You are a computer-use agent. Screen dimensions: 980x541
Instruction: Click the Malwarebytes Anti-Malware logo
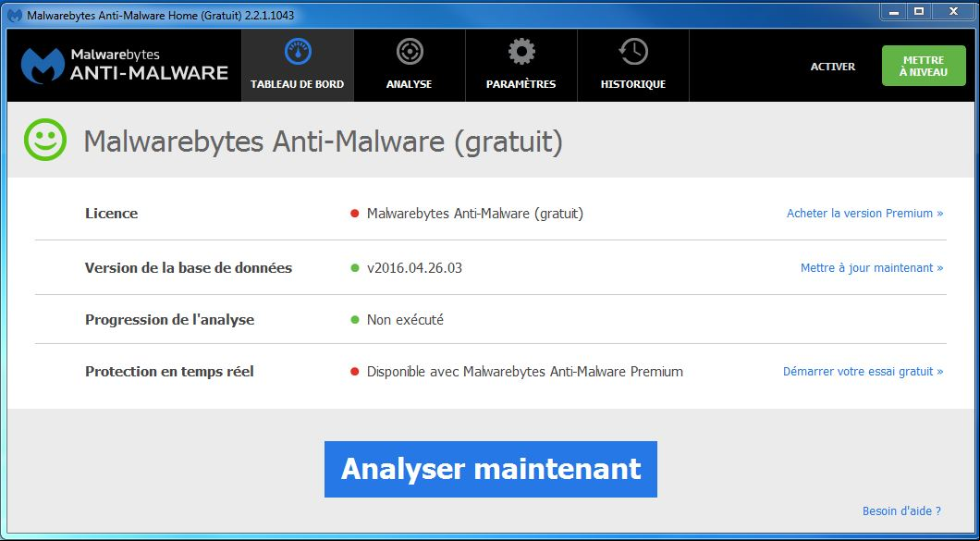[x=125, y=65]
